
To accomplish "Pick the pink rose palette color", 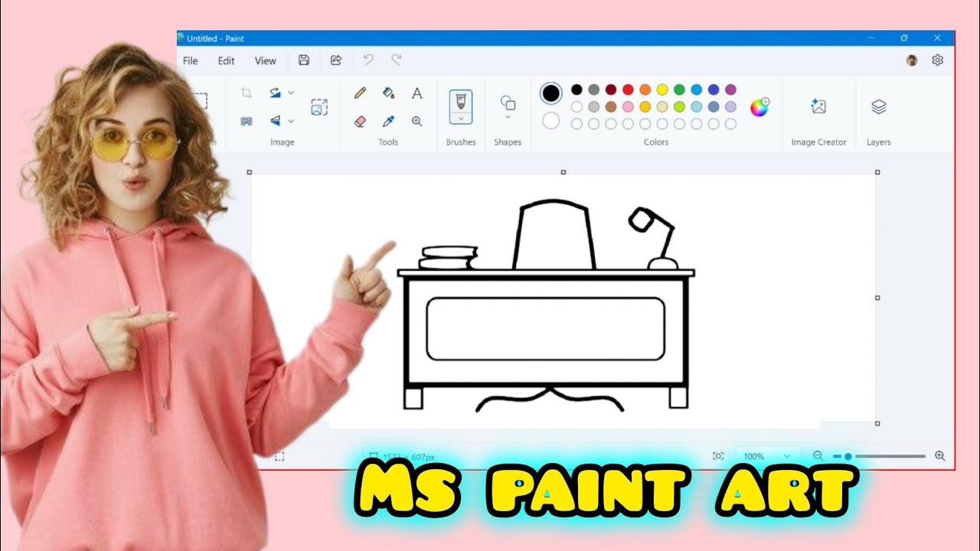I will coord(628,106).
